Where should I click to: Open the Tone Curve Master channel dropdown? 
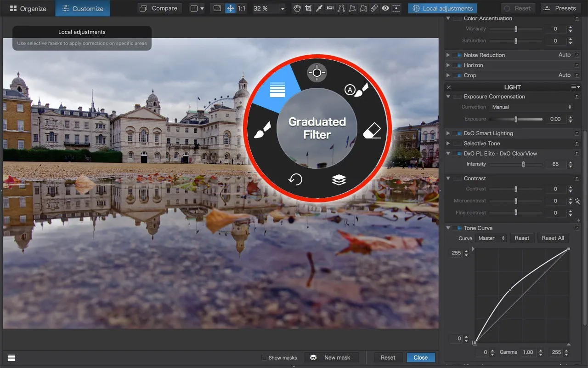click(491, 238)
